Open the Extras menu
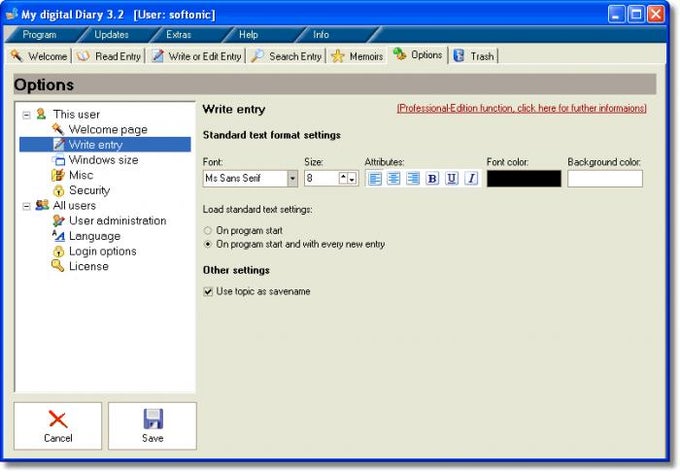This screenshot has width=680, height=472. (x=178, y=34)
